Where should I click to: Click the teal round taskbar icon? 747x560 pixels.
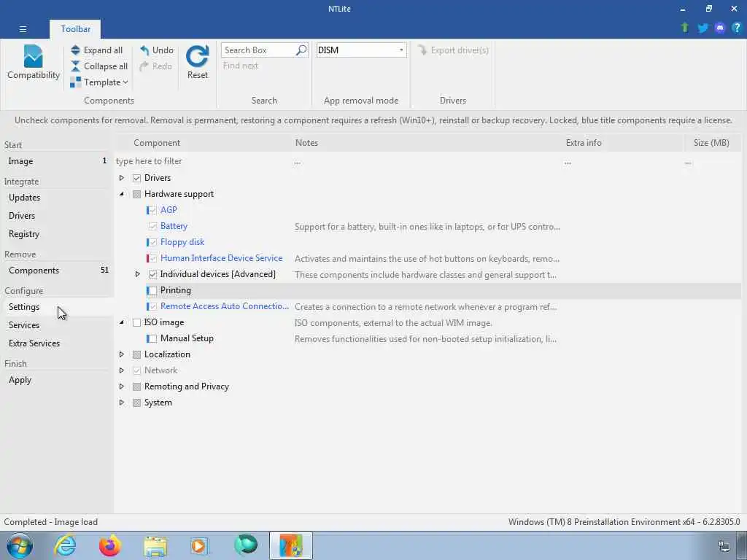246,545
